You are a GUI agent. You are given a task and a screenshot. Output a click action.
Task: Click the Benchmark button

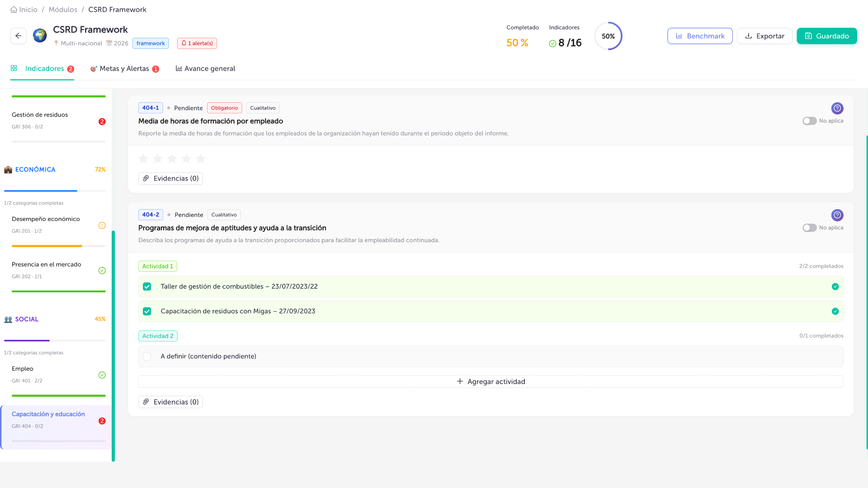[700, 36]
